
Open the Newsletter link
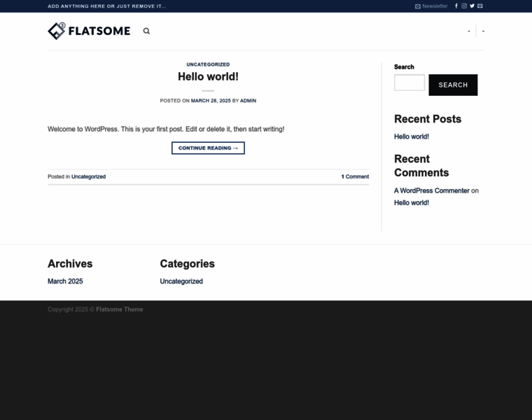coord(431,6)
